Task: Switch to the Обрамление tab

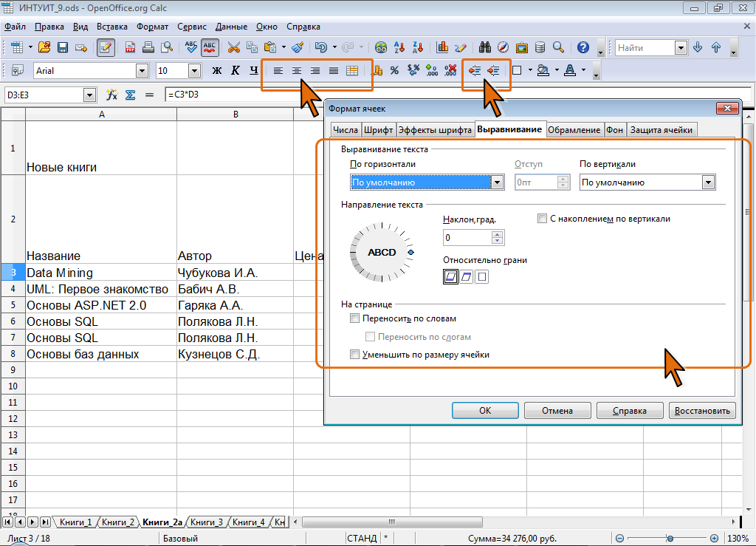Action: point(574,130)
